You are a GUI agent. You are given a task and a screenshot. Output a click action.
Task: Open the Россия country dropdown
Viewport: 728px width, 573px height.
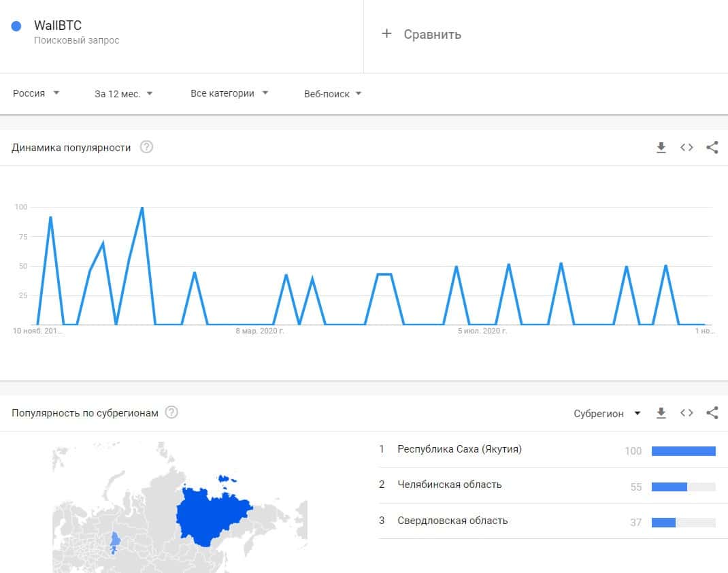36,93
